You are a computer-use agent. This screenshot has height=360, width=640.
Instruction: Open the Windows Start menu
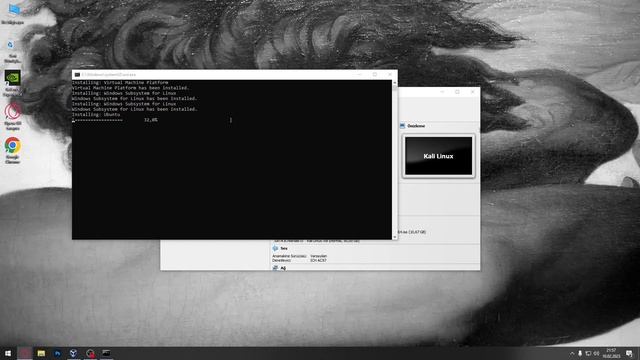(8, 353)
